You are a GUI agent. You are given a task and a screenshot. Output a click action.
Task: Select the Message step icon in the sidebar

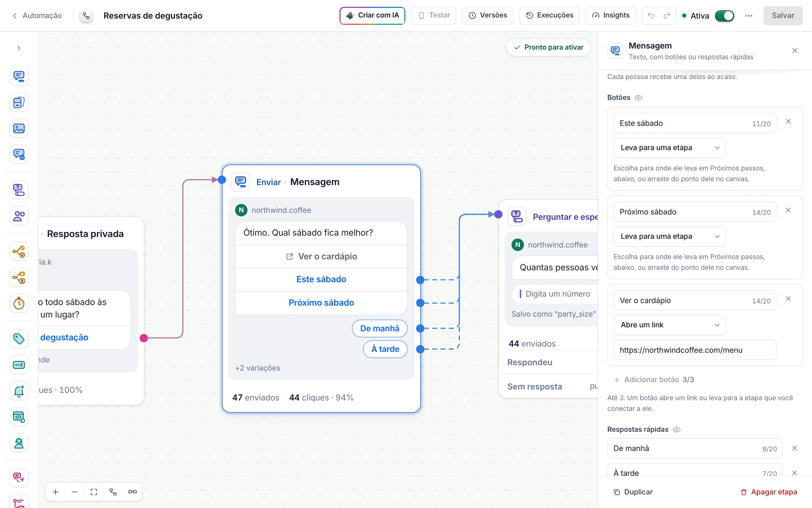19,76
